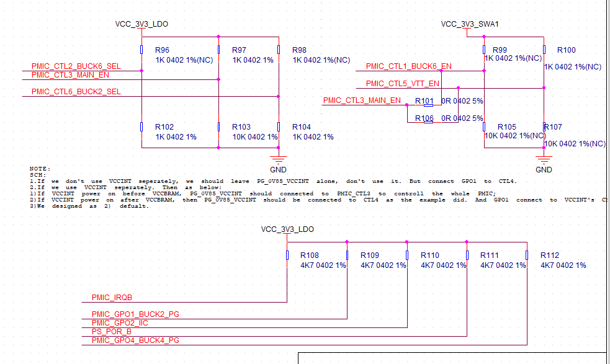Click the PMIC_GPO2_IIC net label

(120, 323)
